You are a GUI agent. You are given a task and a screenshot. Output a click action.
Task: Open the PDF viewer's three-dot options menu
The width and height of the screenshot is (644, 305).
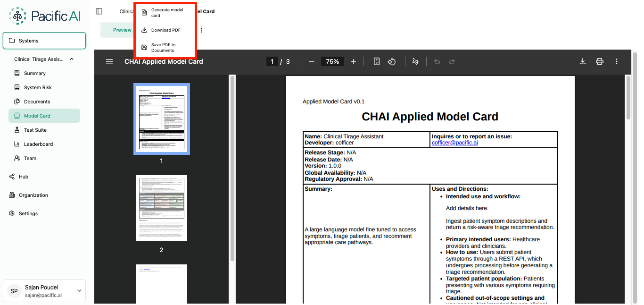click(x=616, y=61)
